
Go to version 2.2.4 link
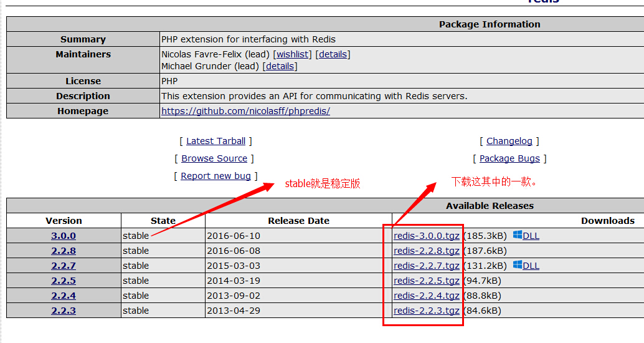point(64,296)
